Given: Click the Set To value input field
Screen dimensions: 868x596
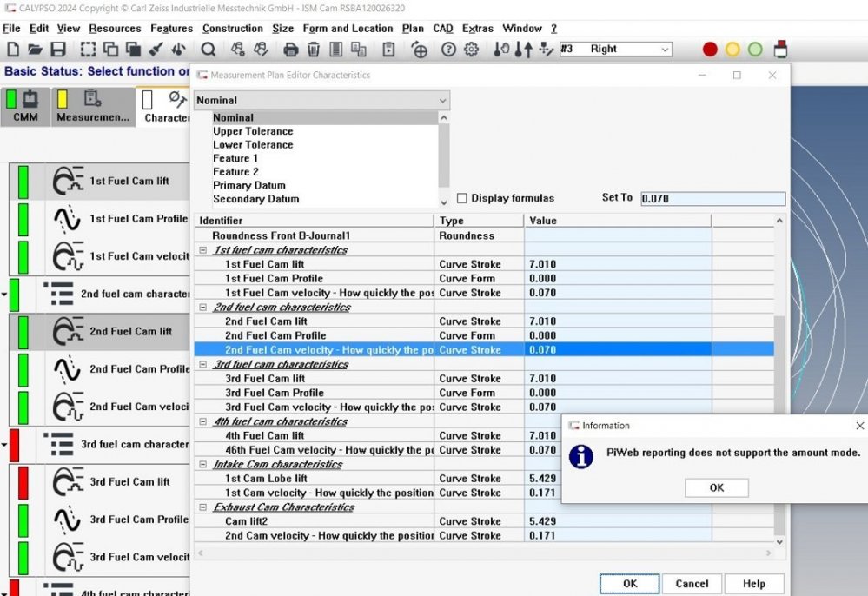Looking at the screenshot, I should pyautogui.click(x=712, y=199).
